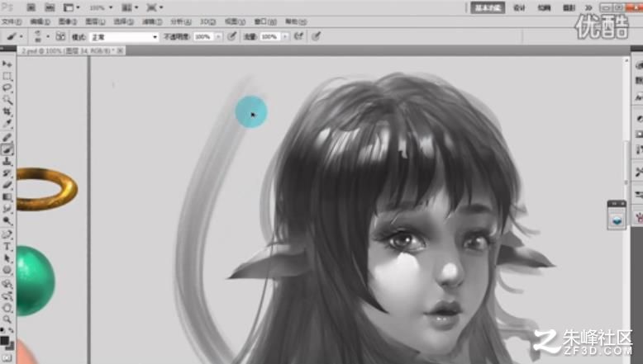Toggle the Brush panel button

coord(60,36)
